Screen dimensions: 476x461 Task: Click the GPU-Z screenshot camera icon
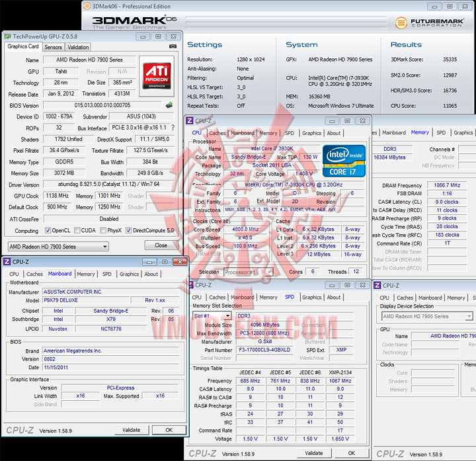coord(173,46)
